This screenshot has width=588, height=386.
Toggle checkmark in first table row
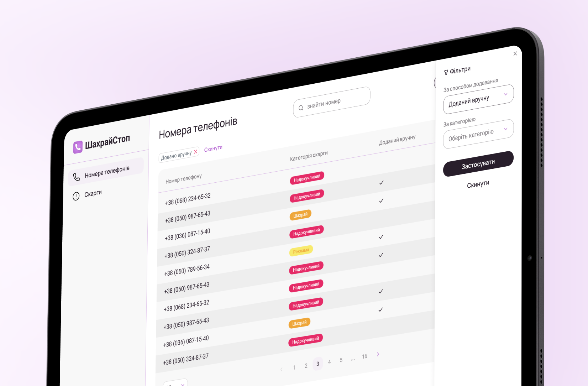381,183
